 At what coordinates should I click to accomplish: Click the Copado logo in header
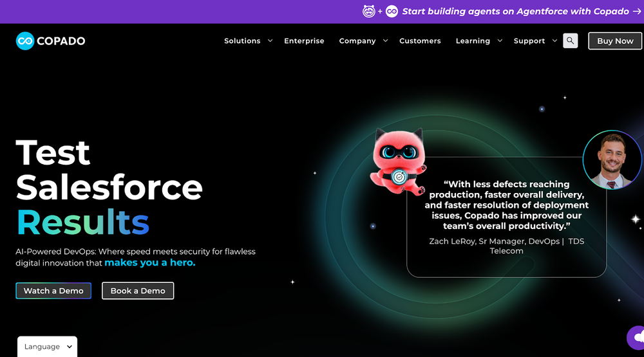[50, 41]
